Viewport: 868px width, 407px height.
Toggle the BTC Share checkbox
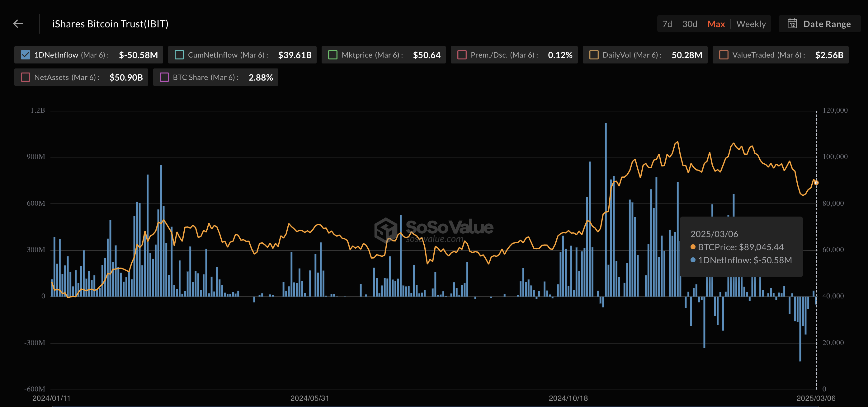164,77
